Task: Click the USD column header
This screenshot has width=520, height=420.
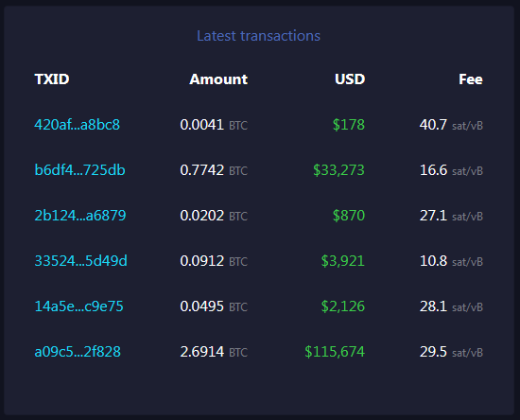Action: click(x=350, y=79)
